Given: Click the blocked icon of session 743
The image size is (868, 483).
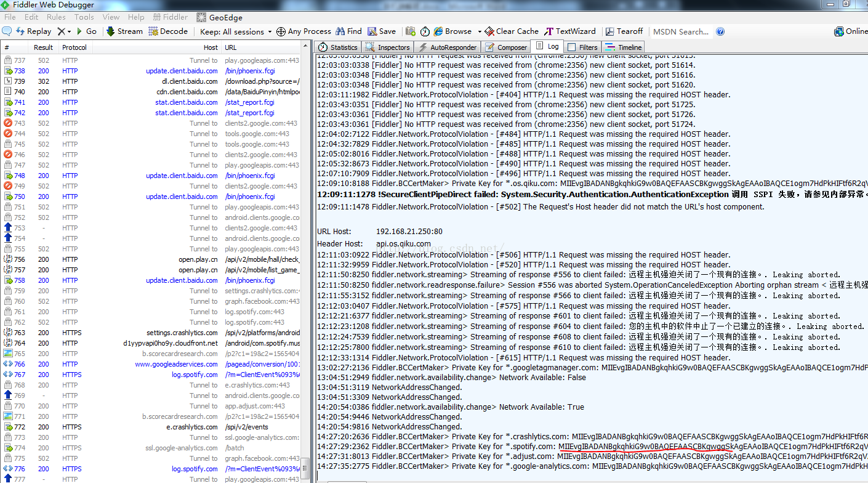Looking at the screenshot, I should pos(8,123).
